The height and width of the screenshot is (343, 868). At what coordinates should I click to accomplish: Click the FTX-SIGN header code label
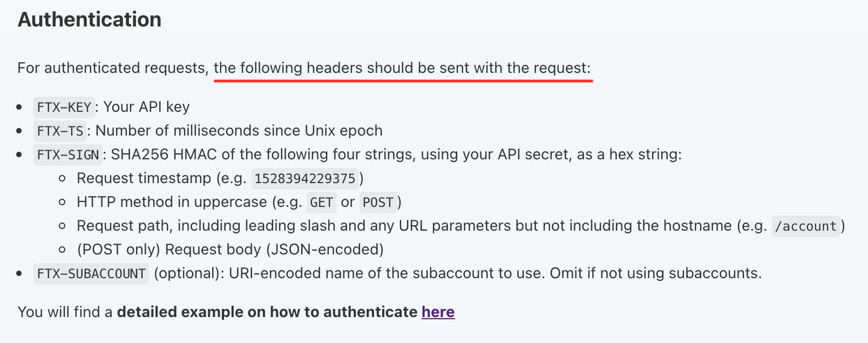click(68, 154)
